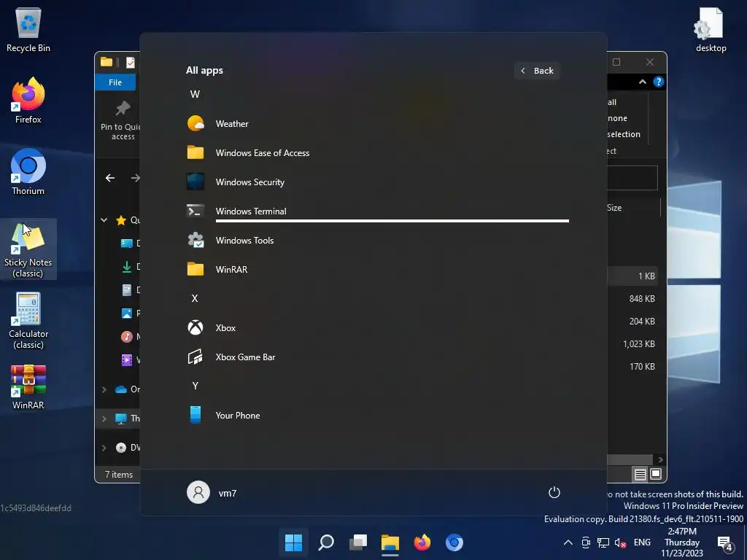Click the X letter header

pos(195,298)
